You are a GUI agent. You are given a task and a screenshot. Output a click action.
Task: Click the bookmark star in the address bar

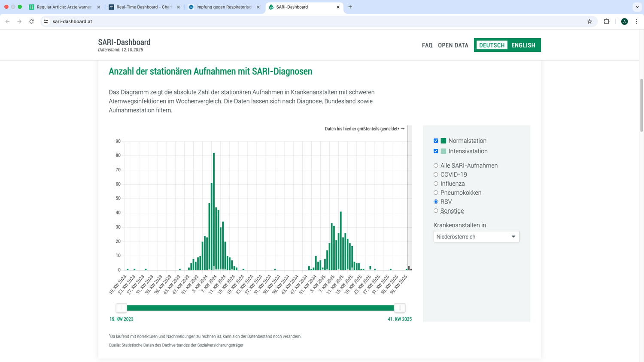click(589, 21)
